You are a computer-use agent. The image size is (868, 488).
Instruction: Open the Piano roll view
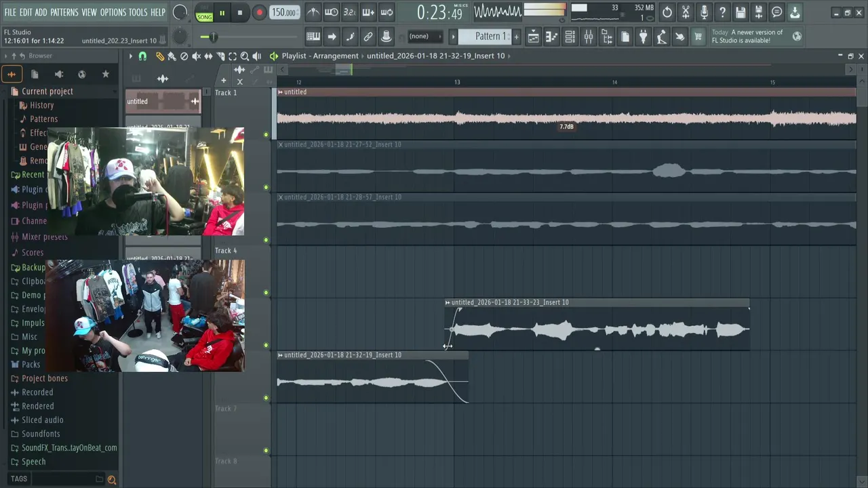552,37
